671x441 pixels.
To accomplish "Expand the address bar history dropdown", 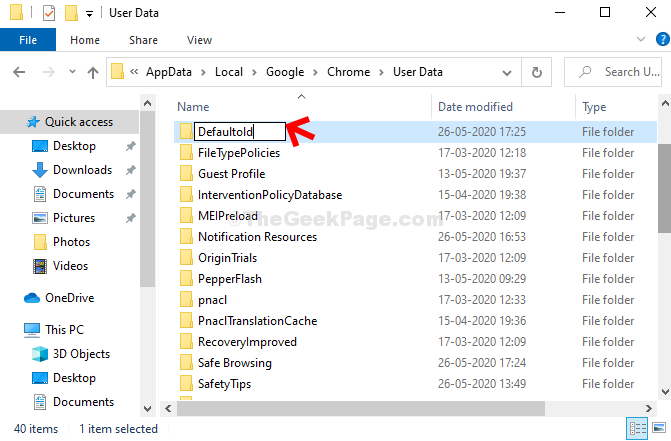I will click(x=507, y=72).
